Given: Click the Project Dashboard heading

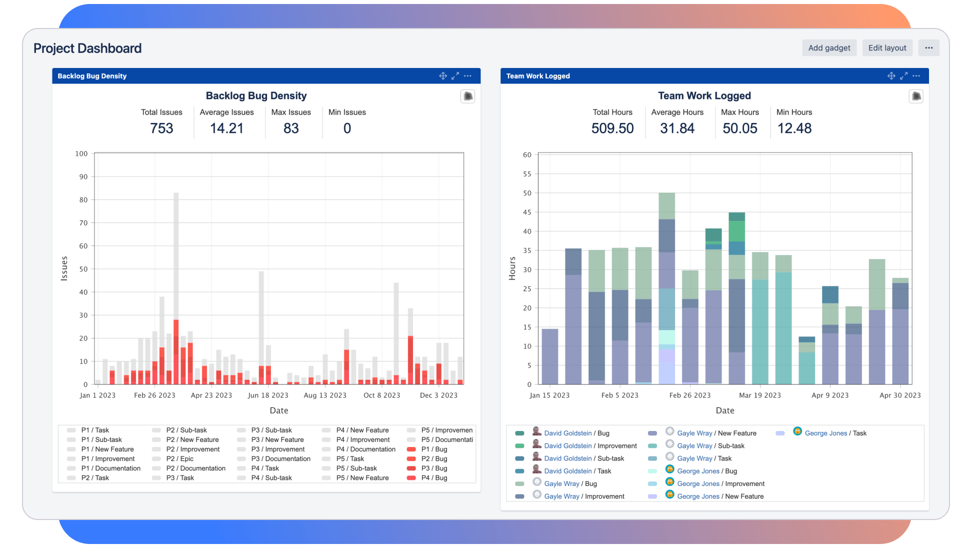Looking at the screenshot, I should click(87, 48).
